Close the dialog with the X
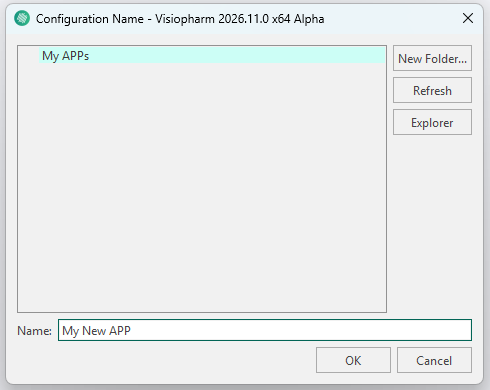Viewport: 490px width, 390px height. click(468, 18)
